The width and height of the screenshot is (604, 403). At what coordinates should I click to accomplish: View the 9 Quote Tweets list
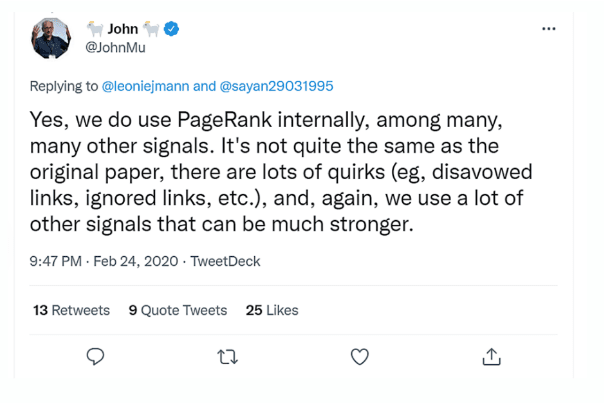[178, 310]
